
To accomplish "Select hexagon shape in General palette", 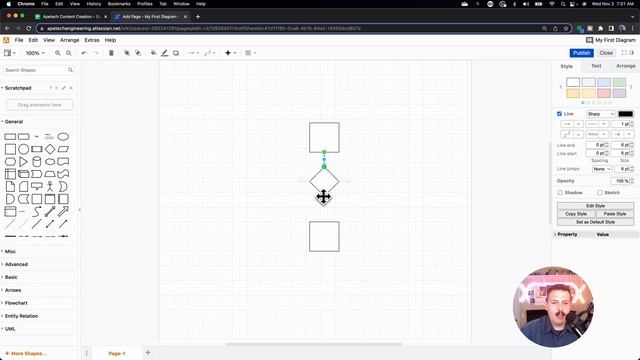I will coord(10,162).
